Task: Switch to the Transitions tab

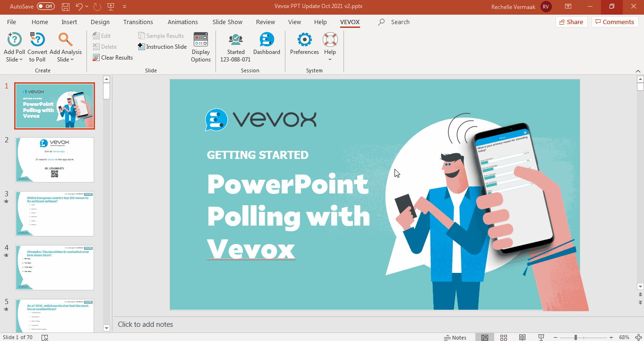Action: click(138, 22)
